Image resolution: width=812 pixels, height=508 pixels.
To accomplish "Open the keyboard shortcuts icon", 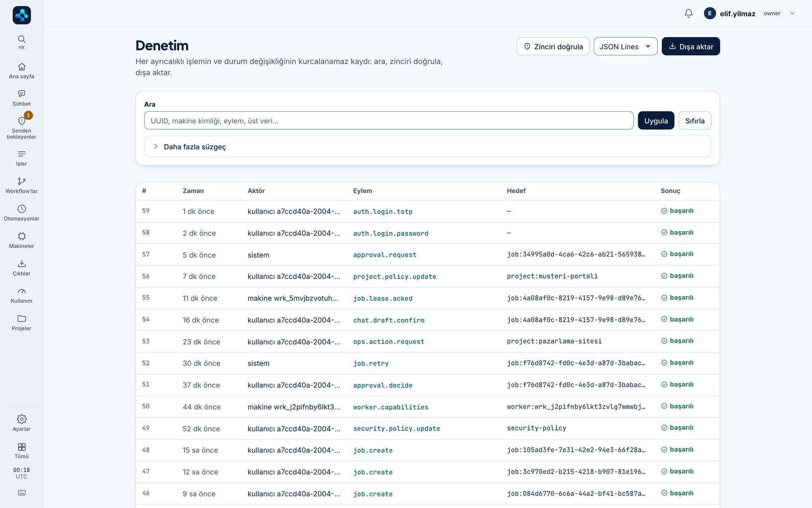I will 22,493.
